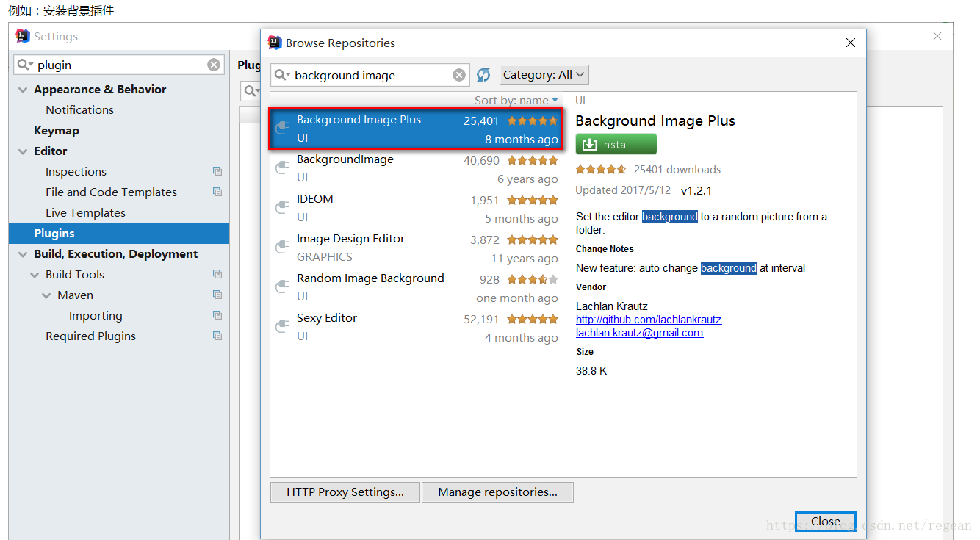The height and width of the screenshot is (540, 980).
Task: Click plug icon beside Random Image Background
Action: pyautogui.click(x=281, y=288)
